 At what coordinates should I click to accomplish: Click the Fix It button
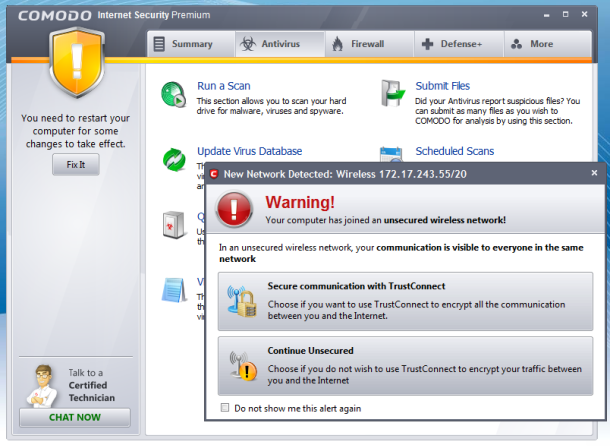point(76,164)
